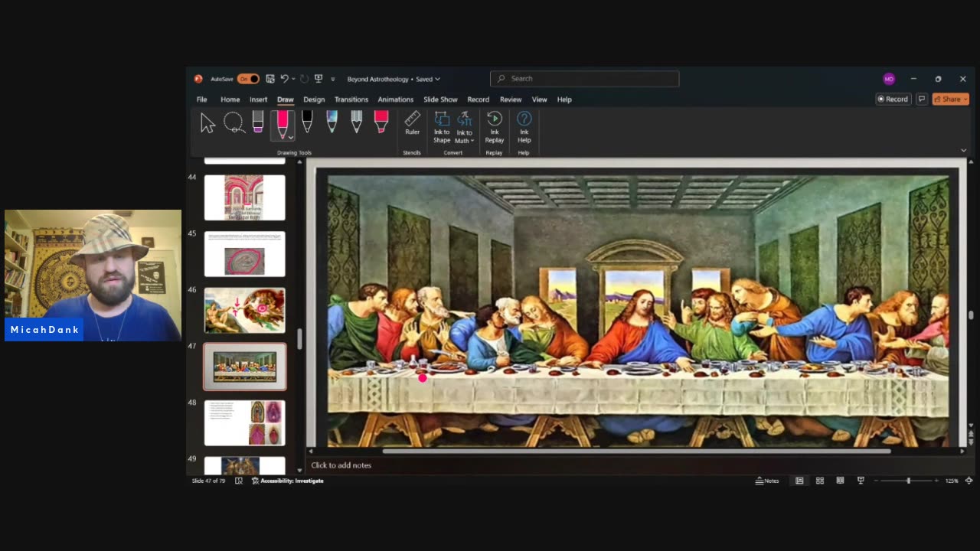Image resolution: width=980 pixels, height=551 pixels.
Task: Open the File menu
Action: (x=201, y=99)
